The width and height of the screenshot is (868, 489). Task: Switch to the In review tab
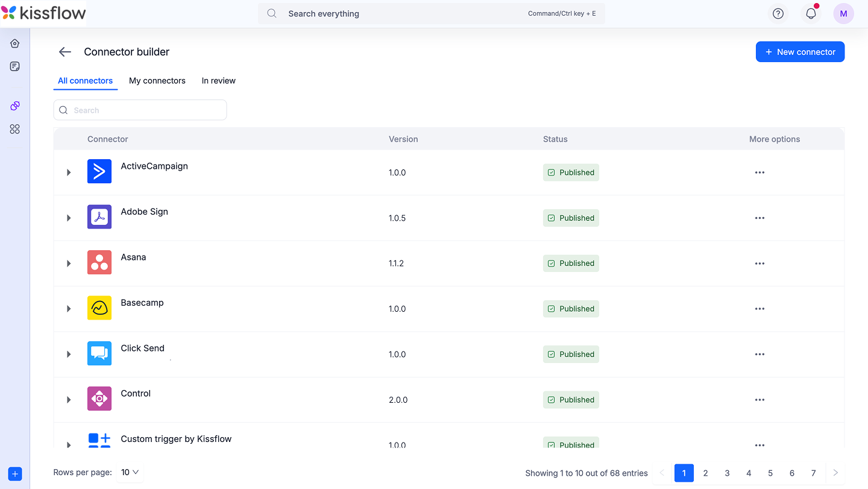tap(219, 81)
